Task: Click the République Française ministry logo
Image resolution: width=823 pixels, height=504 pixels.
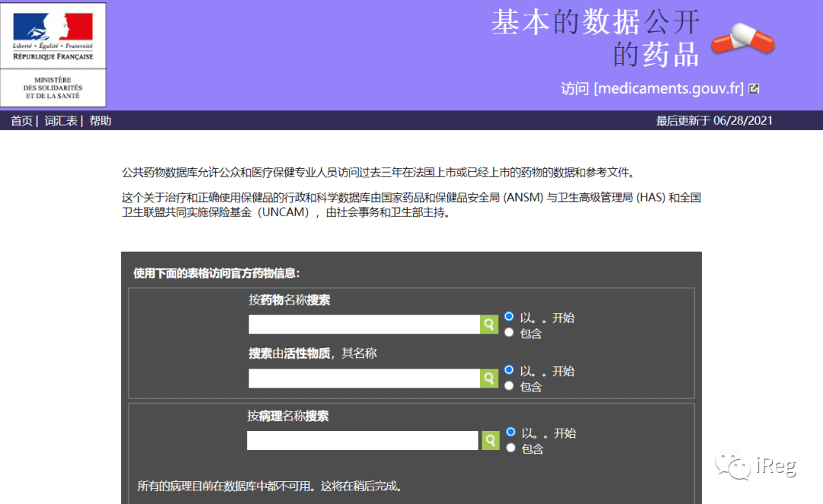Action: [x=53, y=55]
